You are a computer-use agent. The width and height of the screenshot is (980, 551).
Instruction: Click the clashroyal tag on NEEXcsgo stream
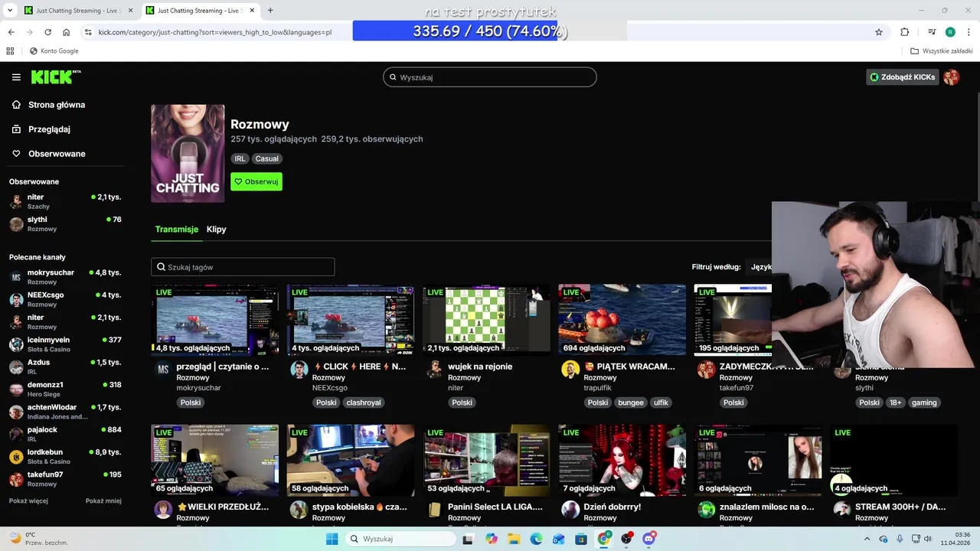[364, 403]
